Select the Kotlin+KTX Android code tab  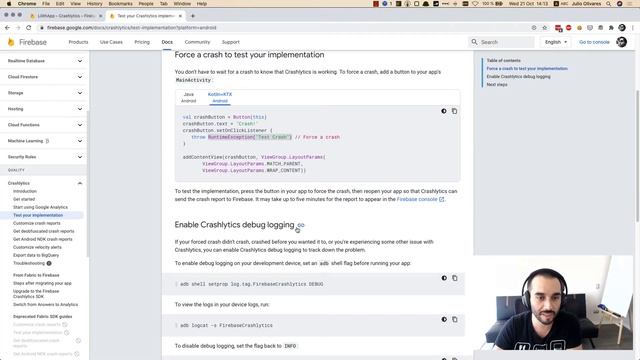tap(220, 97)
